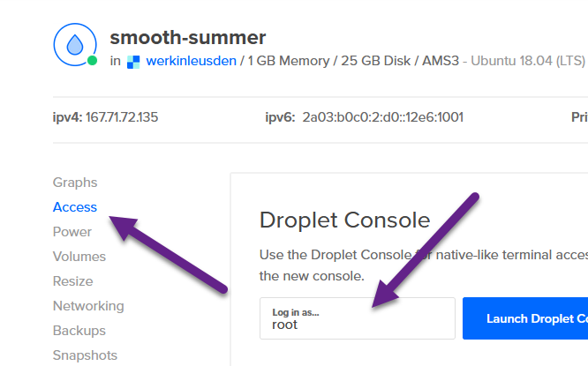This screenshot has height=366, width=588.
Task: Switch to the Backups section
Action: pyautogui.click(x=79, y=331)
